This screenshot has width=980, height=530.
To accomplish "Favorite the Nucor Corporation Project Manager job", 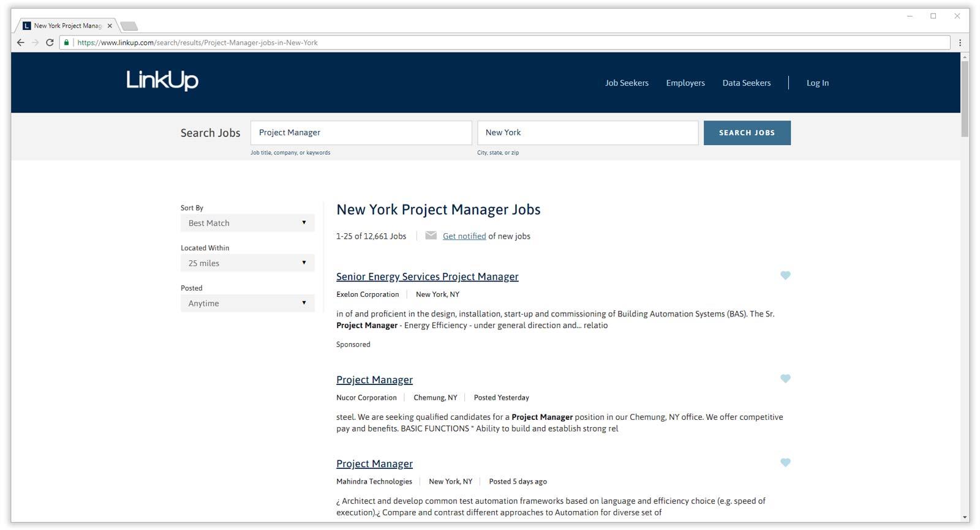I will click(785, 379).
